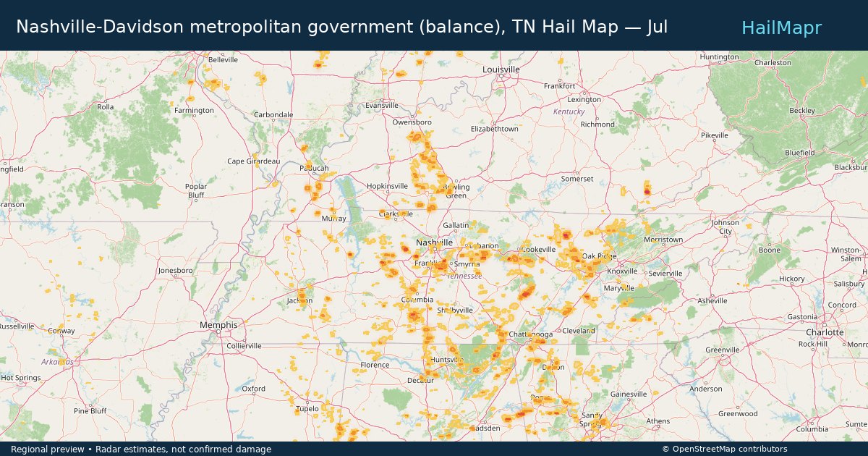Click the Hickory city label
The height and width of the screenshot is (456, 868).
point(792,278)
